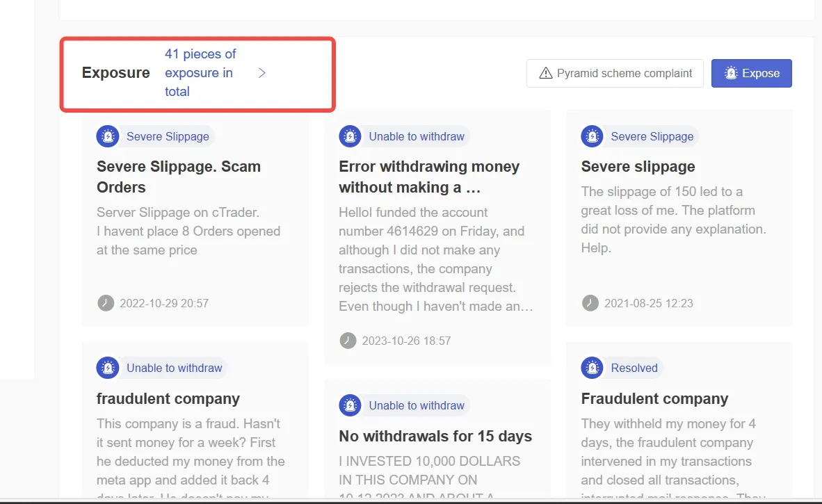
Task: Click alarm icon on 'Error withdrawing money' card
Action: pos(350,136)
